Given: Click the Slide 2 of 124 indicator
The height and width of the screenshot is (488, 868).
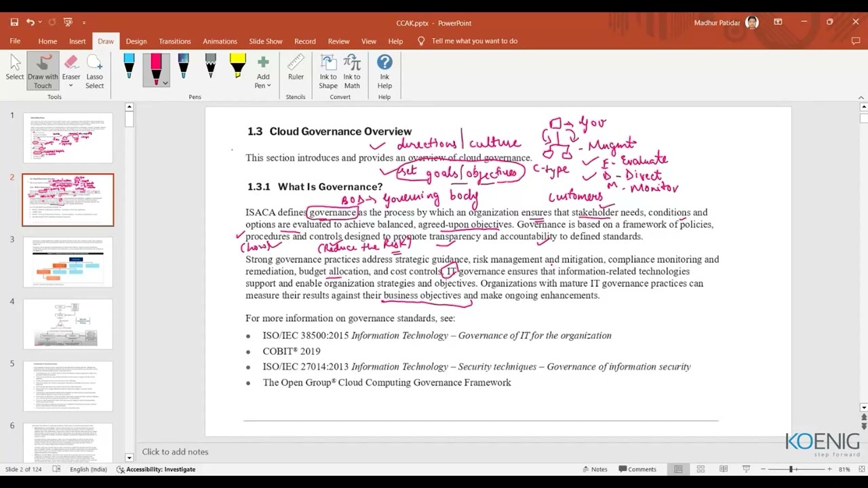Looking at the screenshot, I should coord(24,469).
